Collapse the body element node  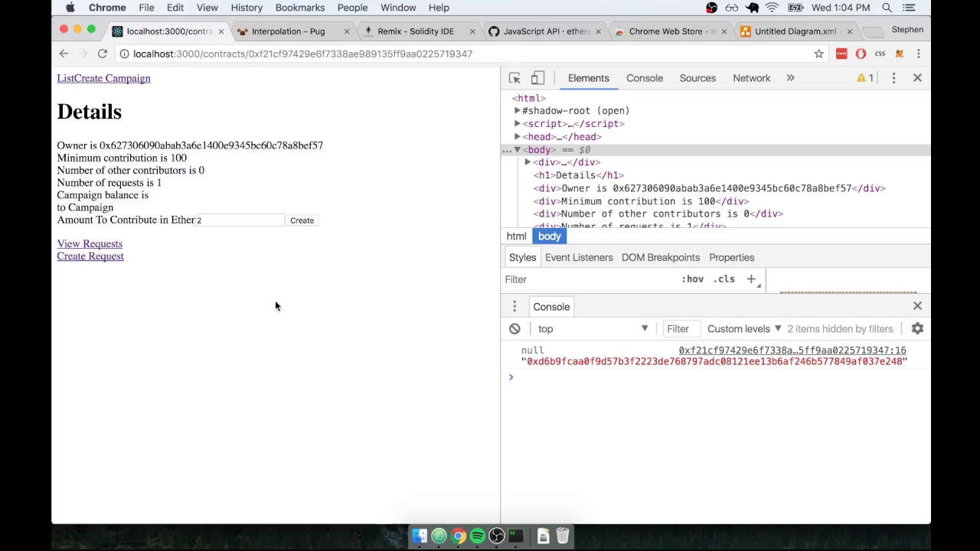[x=518, y=150]
